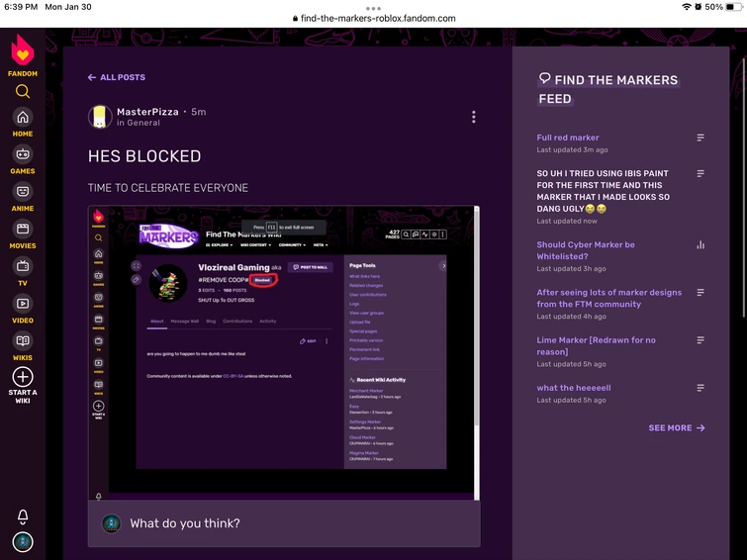The width and height of the screenshot is (747, 560).
Task: Click the ALL POSTS back link
Action: (x=117, y=77)
